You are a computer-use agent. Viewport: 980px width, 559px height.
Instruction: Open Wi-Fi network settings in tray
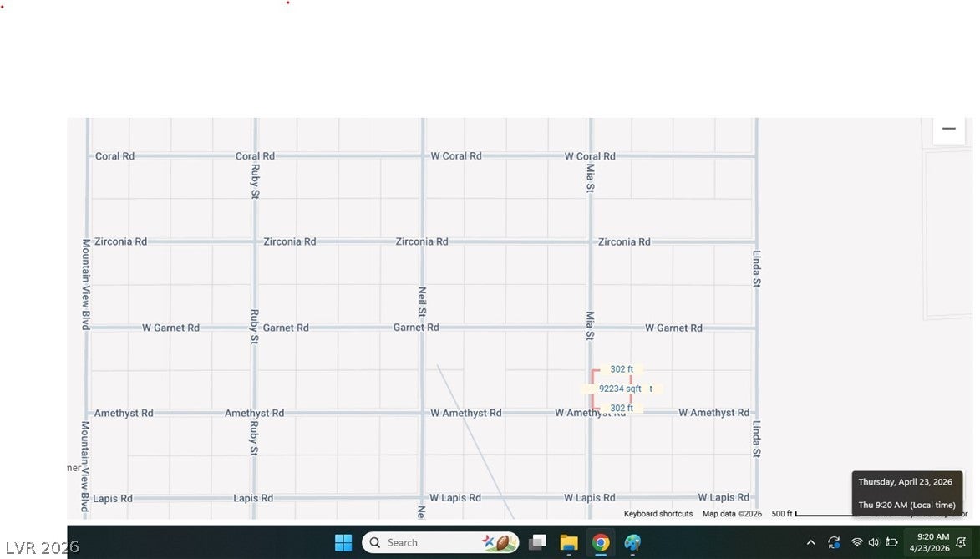[857, 542]
